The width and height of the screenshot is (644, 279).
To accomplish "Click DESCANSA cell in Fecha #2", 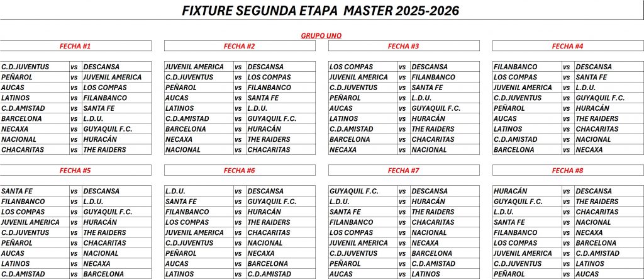I will [280, 67].
